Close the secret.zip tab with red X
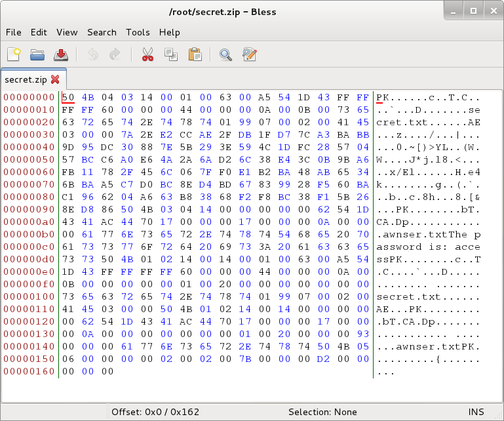The width and height of the screenshot is (504, 421). click(x=55, y=79)
